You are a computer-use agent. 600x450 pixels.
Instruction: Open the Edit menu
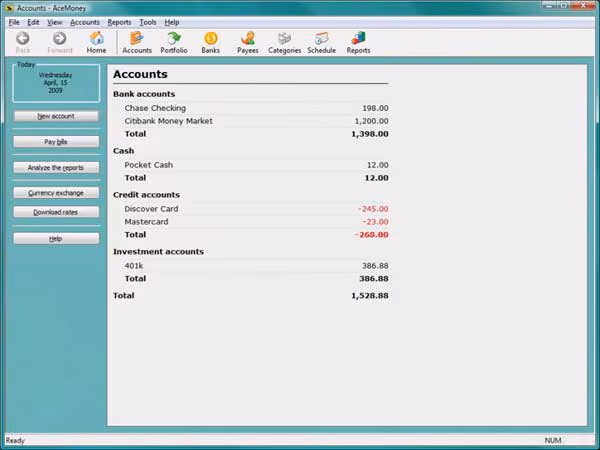(33, 22)
